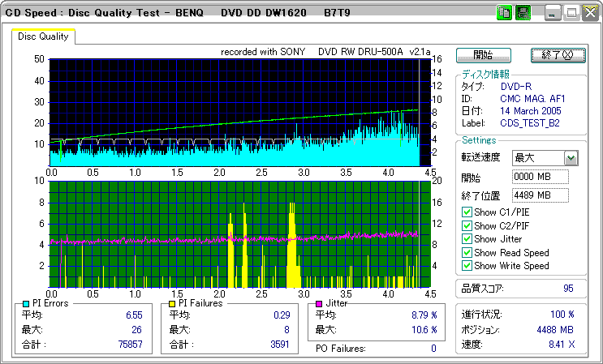This screenshot has width=603, height=364.
Task: Minimize the CD Speed window
Action: (x=553, y=13)
